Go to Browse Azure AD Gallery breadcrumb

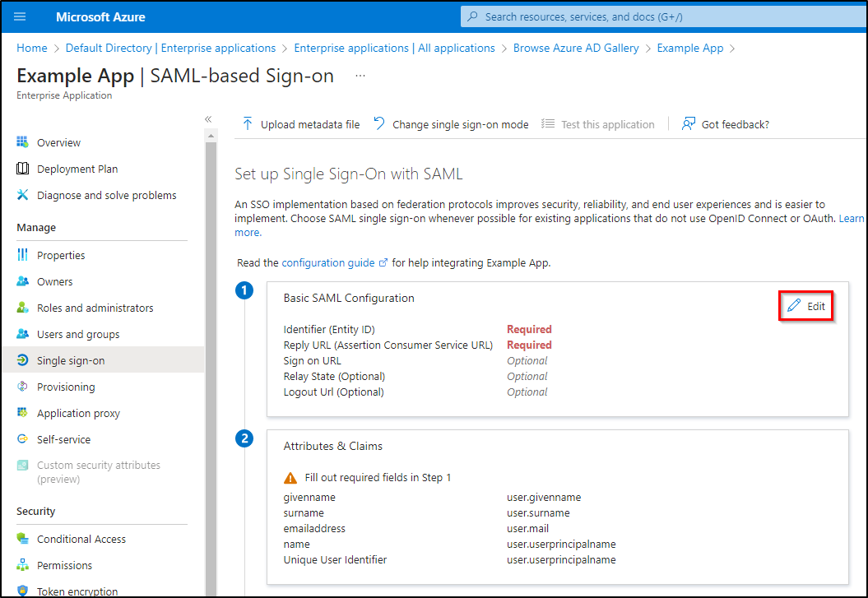576,48
